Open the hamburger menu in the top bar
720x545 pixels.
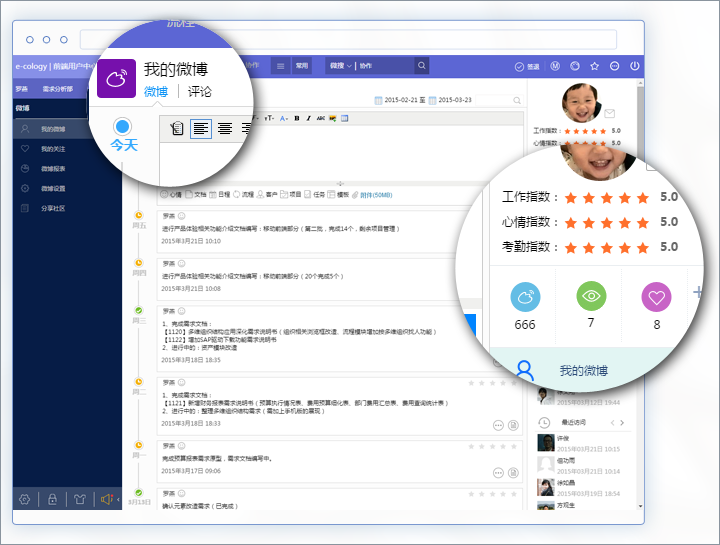click(x=281, y=66)
